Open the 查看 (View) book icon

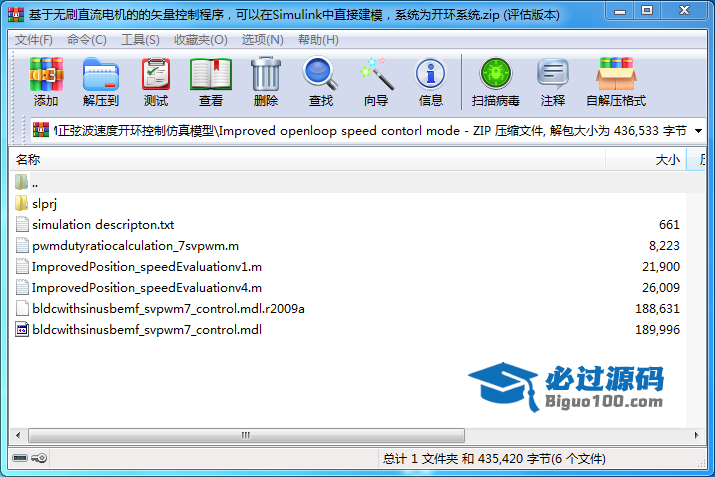(x=211, y=74)
